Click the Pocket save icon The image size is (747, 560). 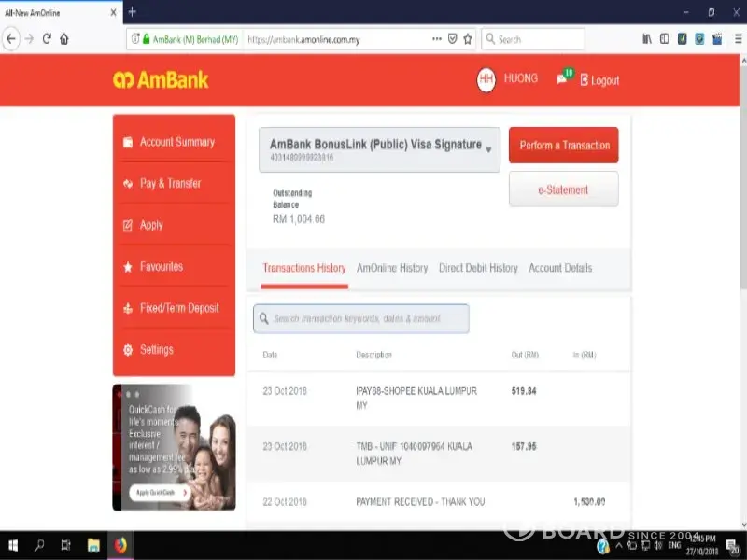(452, 39)
